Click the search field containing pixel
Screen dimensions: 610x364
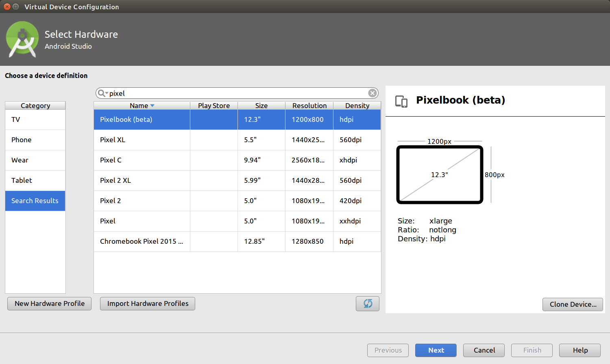pos(237,93)
